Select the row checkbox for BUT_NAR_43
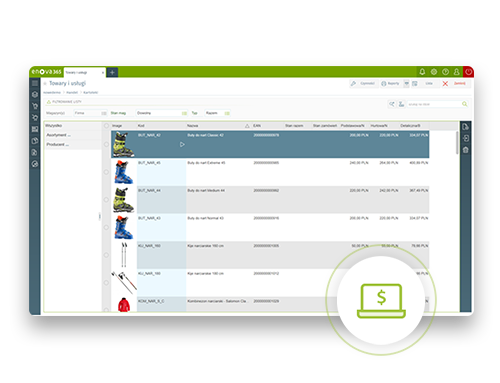This screenshot has width=500, height=383. (x=106, y=227)
